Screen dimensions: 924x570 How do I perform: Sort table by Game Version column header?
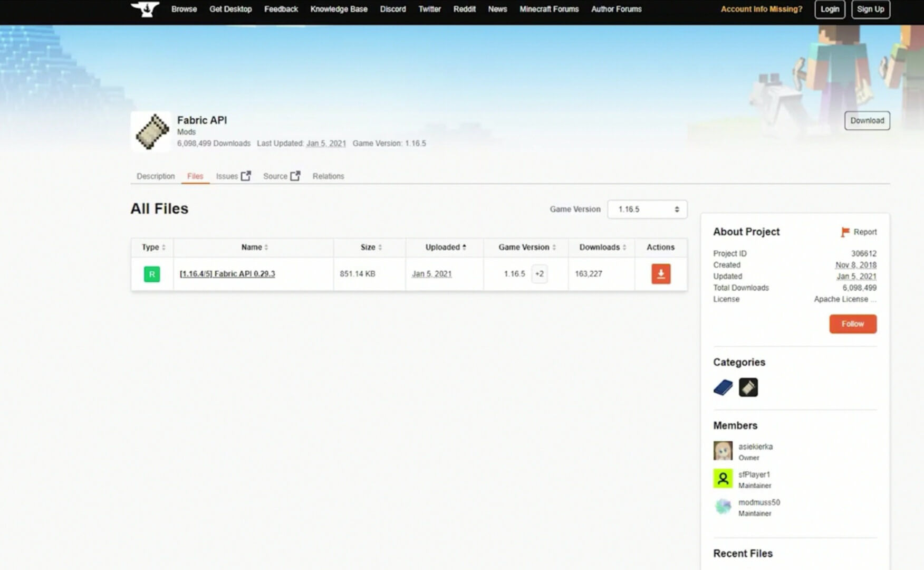click(x=527, y=247)
